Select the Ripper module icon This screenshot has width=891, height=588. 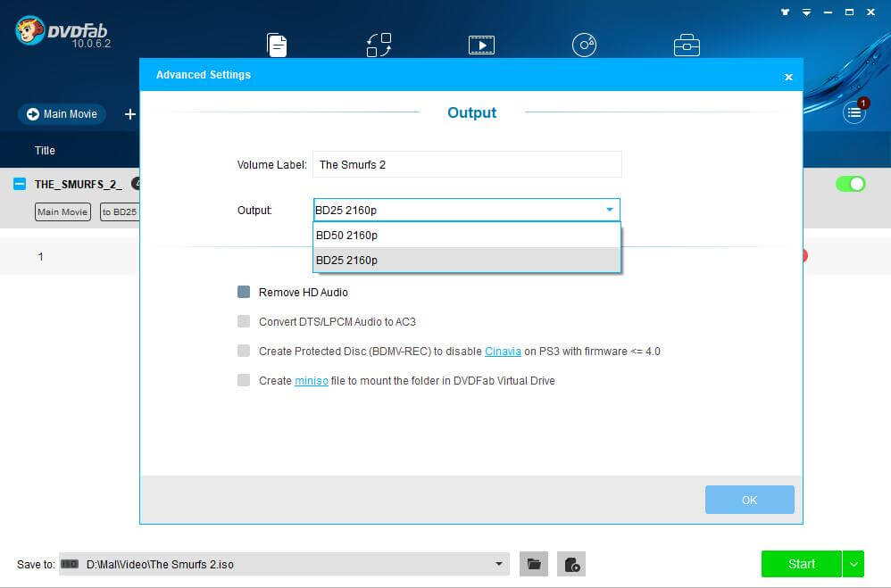coord(378,44)
